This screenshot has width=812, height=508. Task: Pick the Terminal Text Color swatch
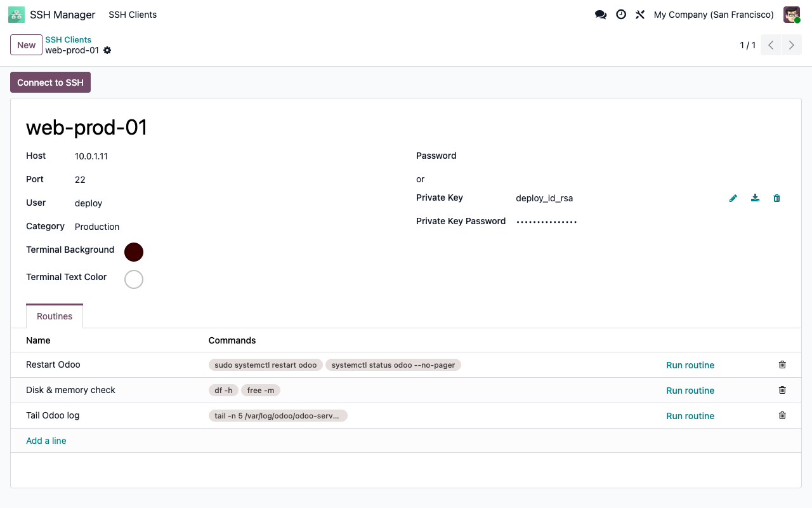pyautogui.click(x=134, y=279)
